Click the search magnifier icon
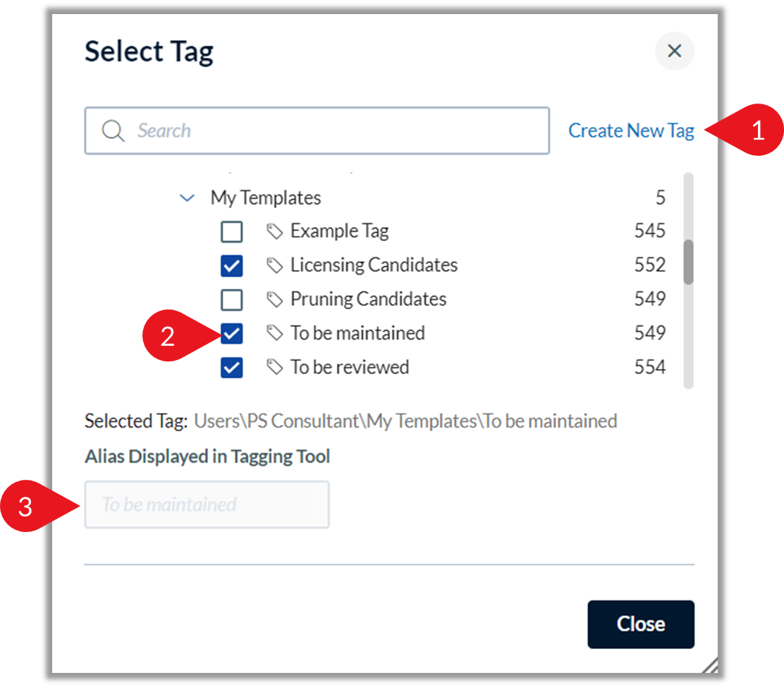Screen dimensions: 784x687 pyautogui.click(x=113, y=131)
